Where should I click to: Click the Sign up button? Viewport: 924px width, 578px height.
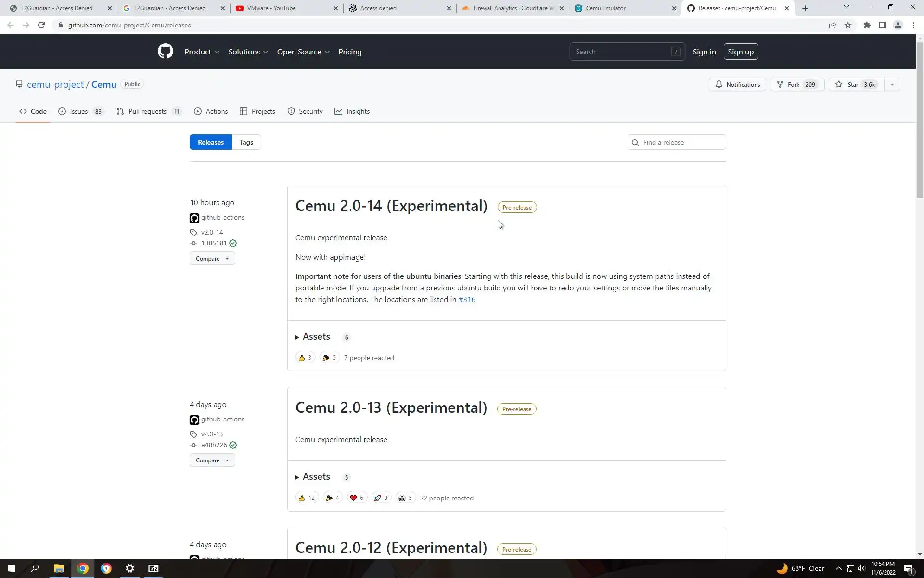(x=740, y=52)
